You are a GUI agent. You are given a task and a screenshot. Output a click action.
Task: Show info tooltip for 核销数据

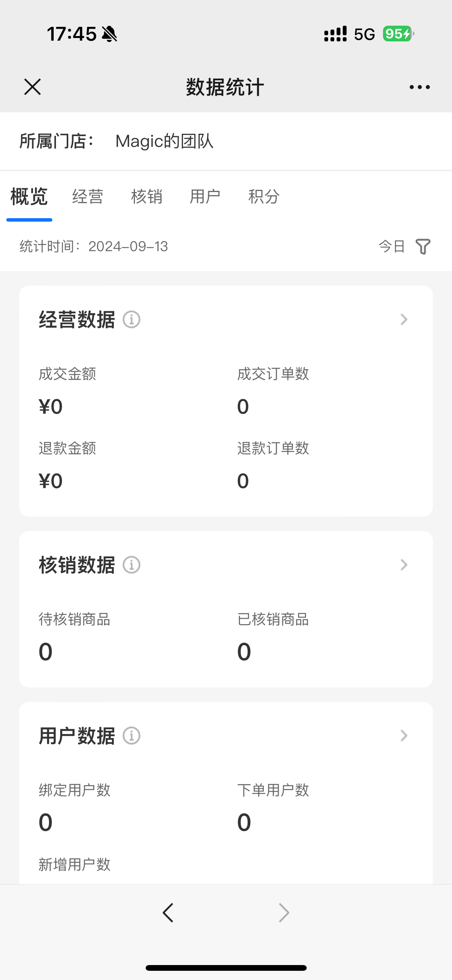pyautogui.click(x=131, y=565)
